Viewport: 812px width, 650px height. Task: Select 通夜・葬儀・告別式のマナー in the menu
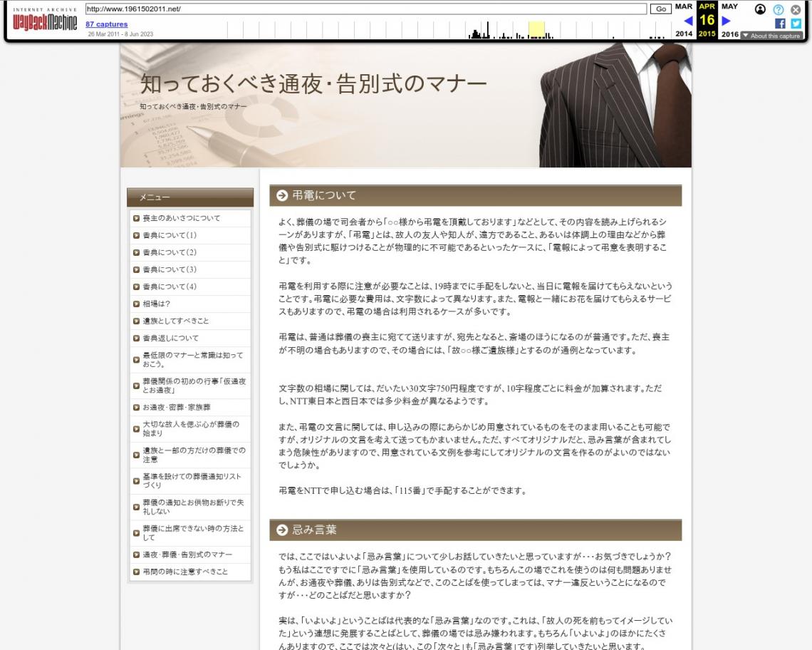point(187,554)
